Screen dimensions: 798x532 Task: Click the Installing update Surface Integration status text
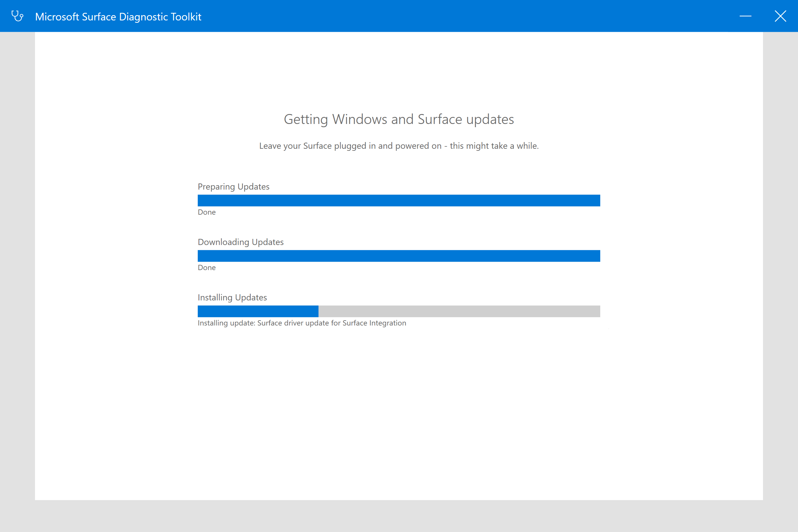point(302,323)
